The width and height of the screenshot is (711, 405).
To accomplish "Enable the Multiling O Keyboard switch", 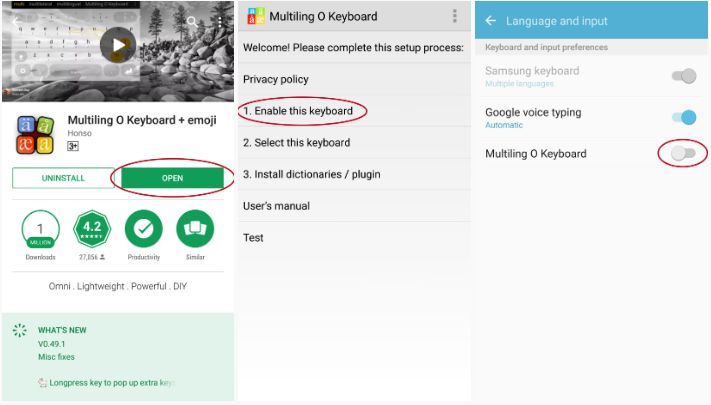I will pos(683,153).
